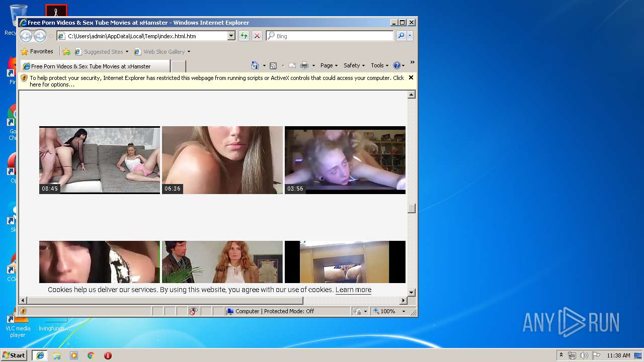This screenshot has height=362, width=644.
Task: Open Action Center flag icon
Action: tap(596, 355)
